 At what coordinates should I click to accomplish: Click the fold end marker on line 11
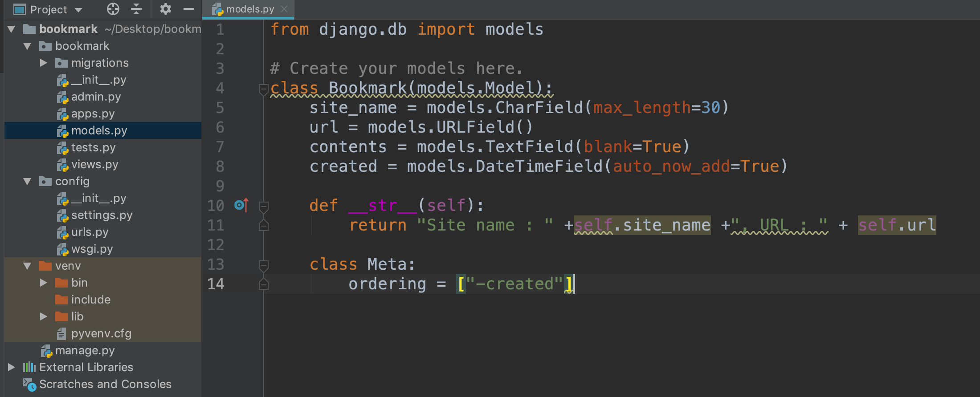(x=263, y=226)
